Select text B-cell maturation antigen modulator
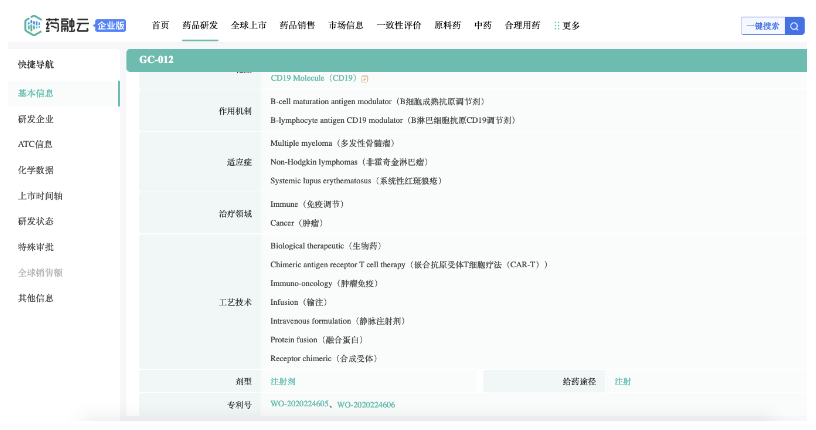 pos(330,102)
